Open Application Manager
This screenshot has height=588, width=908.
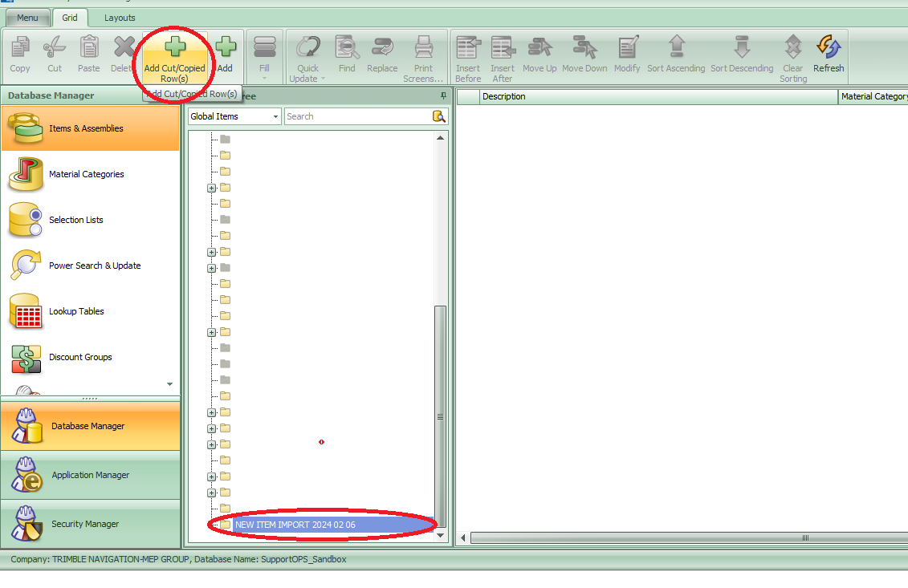[90, 475]
